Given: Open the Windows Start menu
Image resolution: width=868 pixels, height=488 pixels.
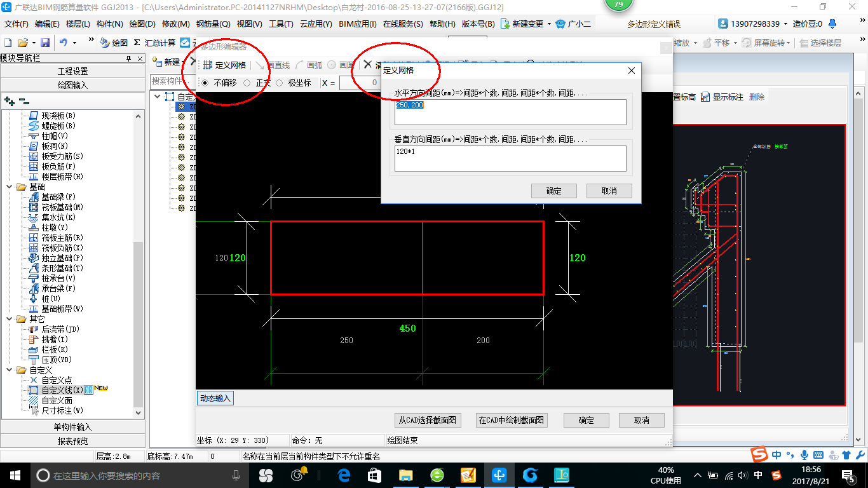Looking at the screenshot, I should [15, 475].
